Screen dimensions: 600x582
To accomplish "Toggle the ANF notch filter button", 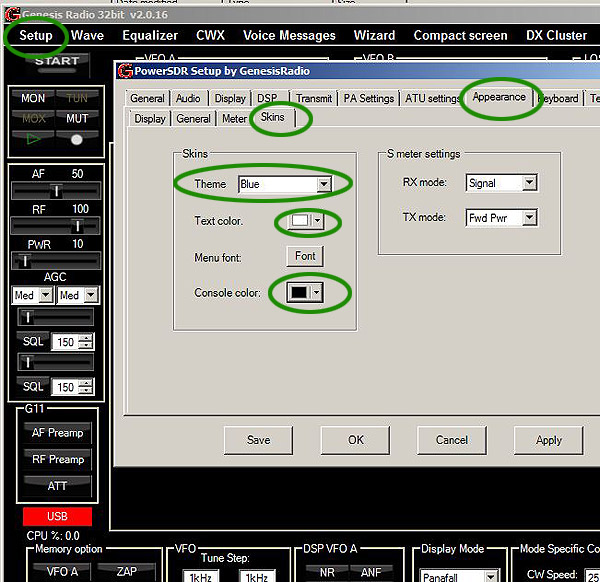I will click(x=371, y=572).
